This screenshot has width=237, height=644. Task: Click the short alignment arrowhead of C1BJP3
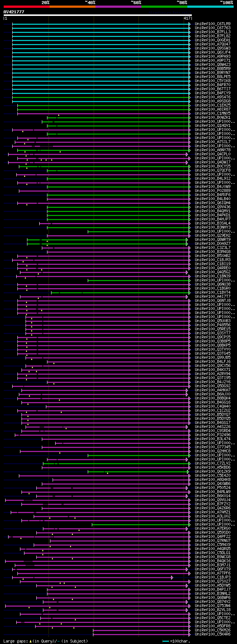[x=172, y=577]
